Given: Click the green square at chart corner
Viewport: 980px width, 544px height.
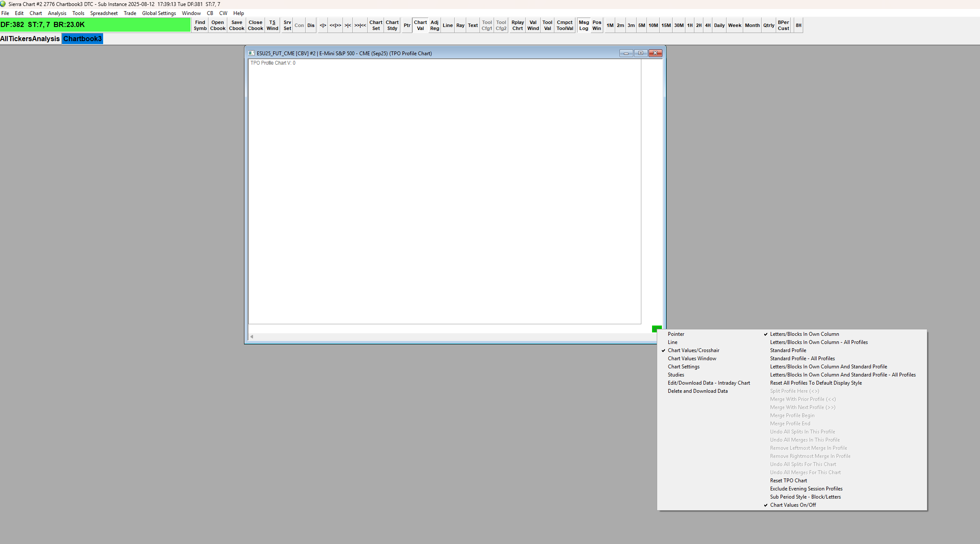Looking at the screenshot, I should tap(655, 329).
